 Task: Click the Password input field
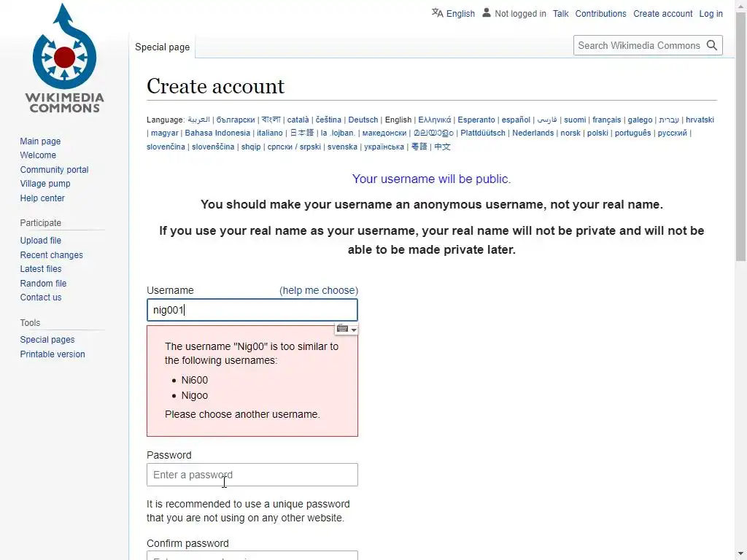252,475
